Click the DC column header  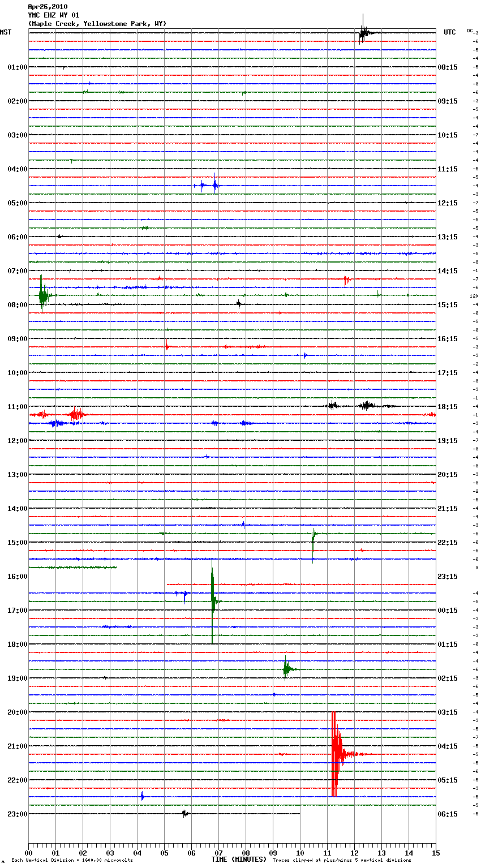click(x=470, y=31)
